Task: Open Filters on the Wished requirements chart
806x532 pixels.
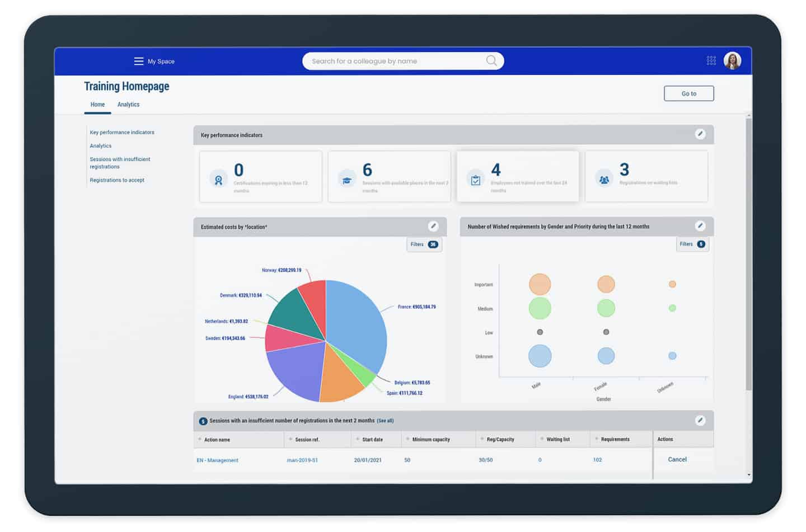Action: click(x=692, y=244)
